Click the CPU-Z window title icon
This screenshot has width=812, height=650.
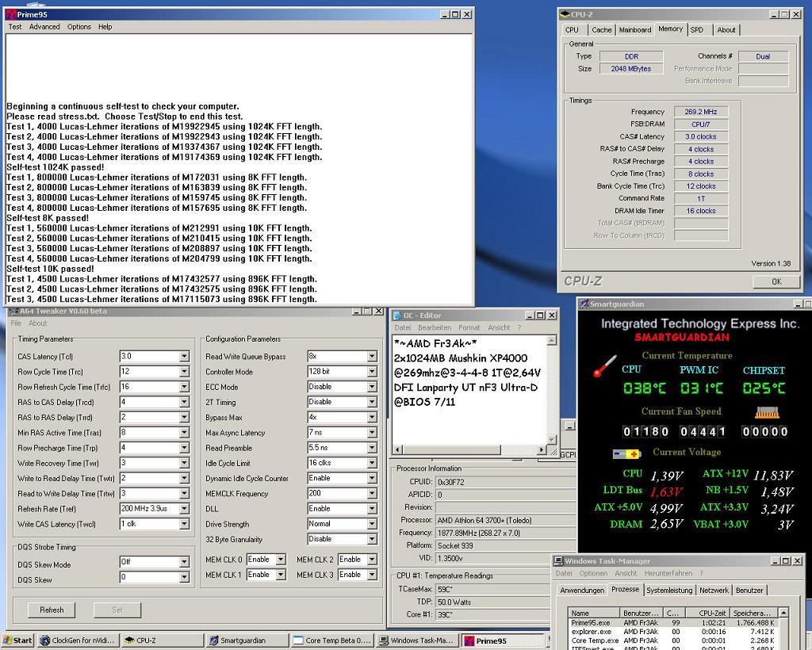[x=565, y=14]
